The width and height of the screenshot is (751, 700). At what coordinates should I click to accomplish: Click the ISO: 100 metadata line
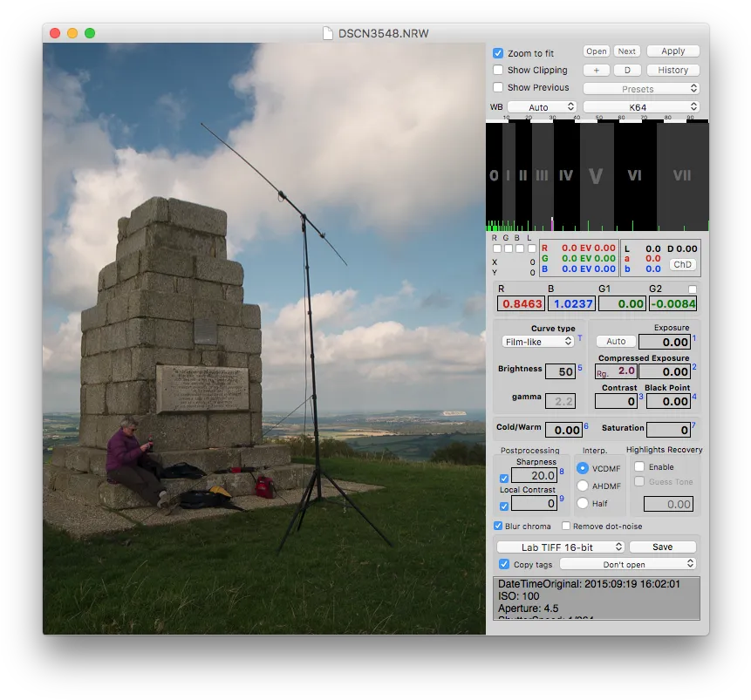coord(519,596)
